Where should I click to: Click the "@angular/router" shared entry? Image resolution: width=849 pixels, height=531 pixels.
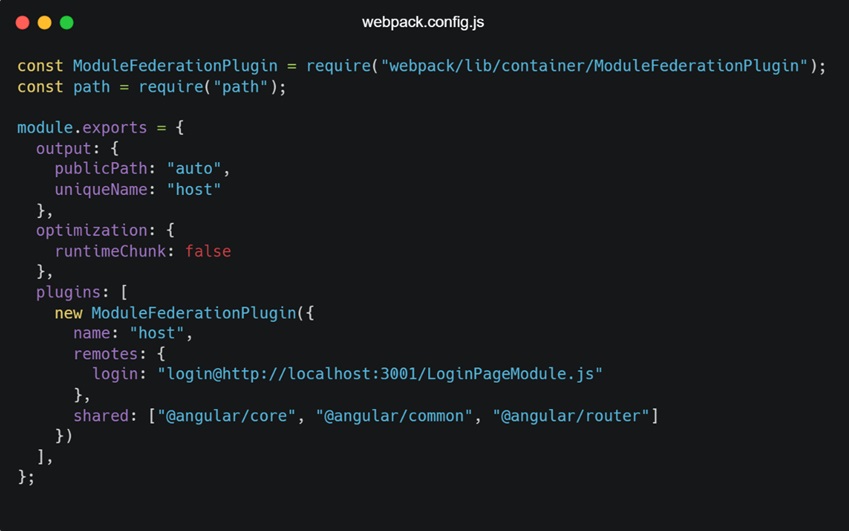(x=571, y=415)
